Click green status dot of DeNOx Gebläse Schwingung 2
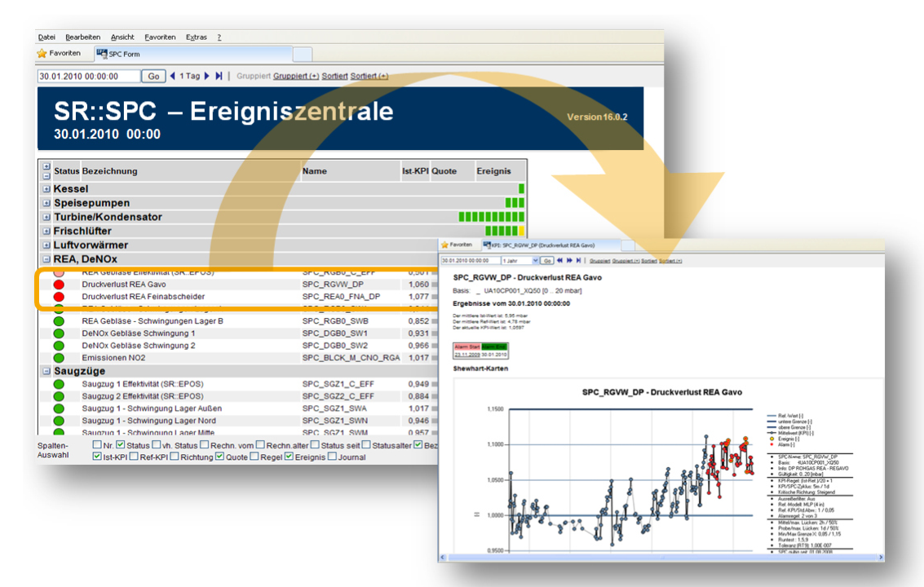924x587 pixels. point(59,346)
